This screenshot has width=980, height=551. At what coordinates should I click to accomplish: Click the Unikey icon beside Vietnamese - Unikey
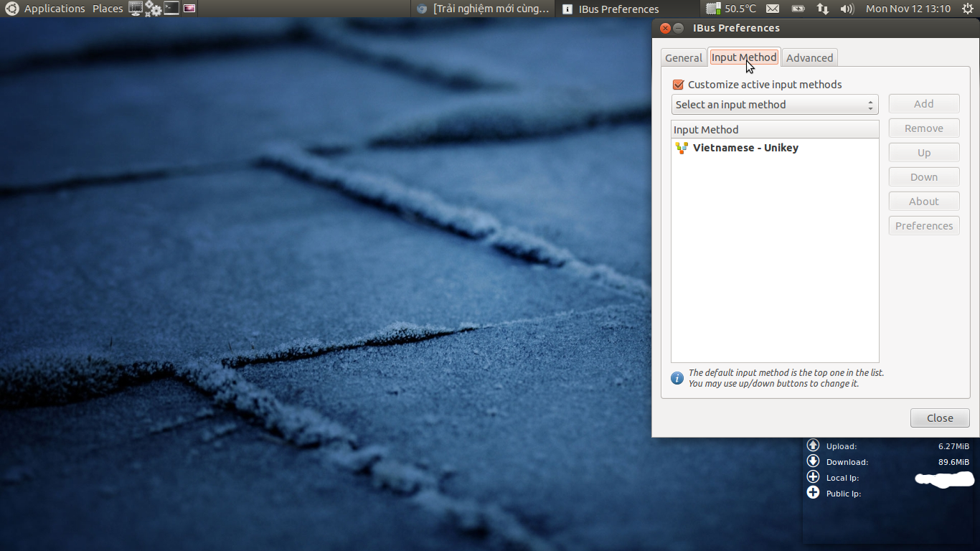coord(682,148)
